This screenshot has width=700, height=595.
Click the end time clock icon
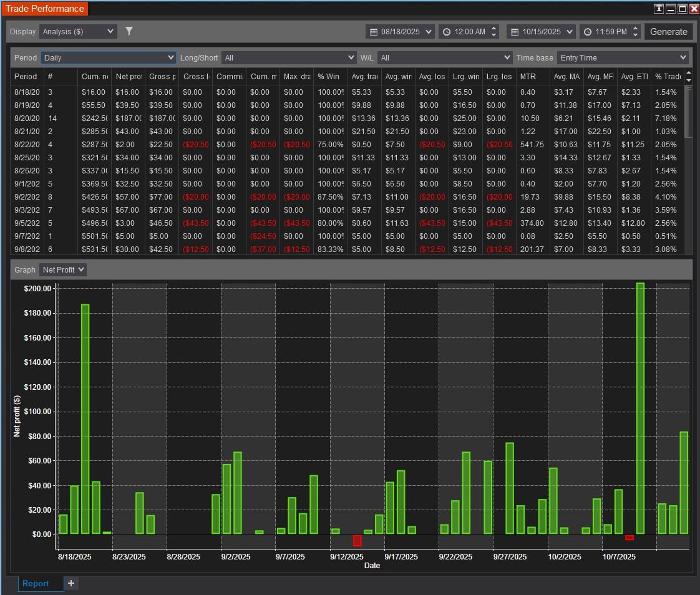tap(588, 32)
